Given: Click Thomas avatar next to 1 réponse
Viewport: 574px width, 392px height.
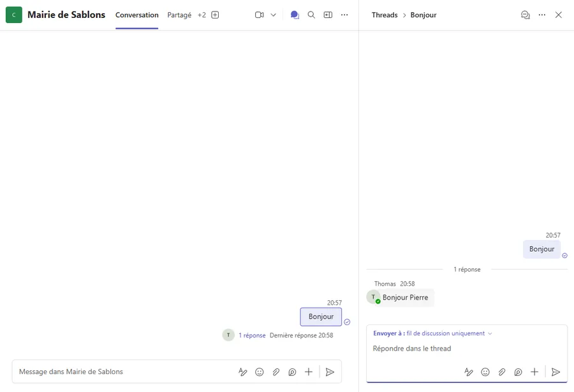Looking at the screenshot, I should (228, 335).
